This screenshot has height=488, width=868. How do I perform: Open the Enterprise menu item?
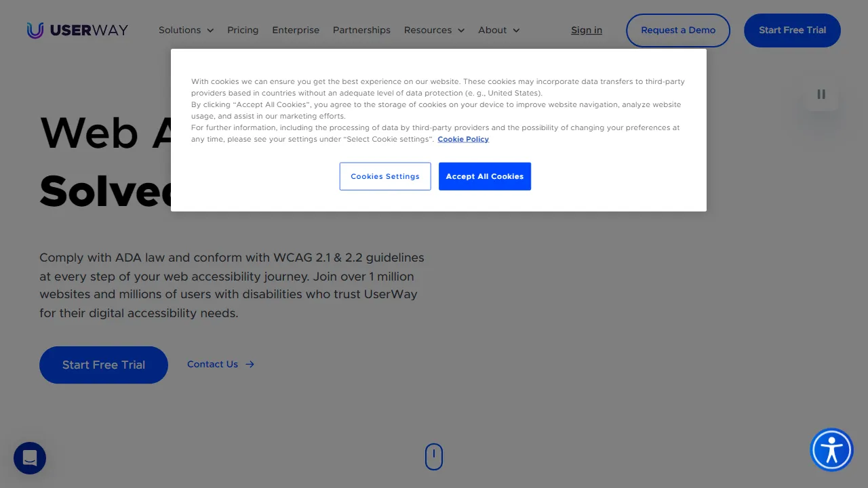tap(296, 30)
